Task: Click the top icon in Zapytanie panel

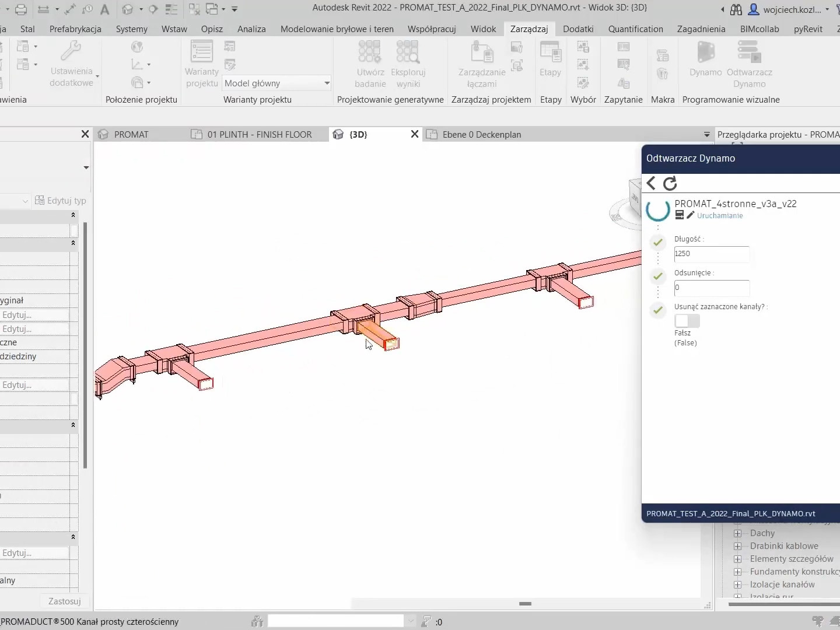Action: (x=624, y=47)
